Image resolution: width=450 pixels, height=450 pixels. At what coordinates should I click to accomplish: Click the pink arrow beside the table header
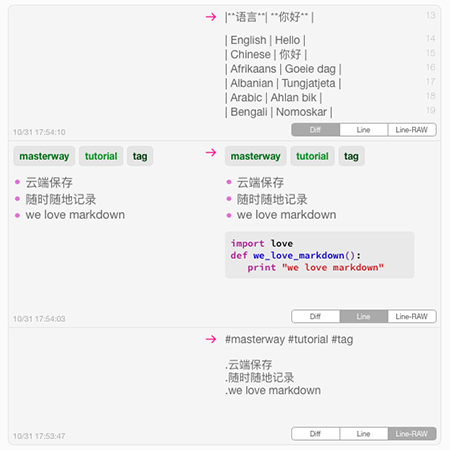point(211,17)
